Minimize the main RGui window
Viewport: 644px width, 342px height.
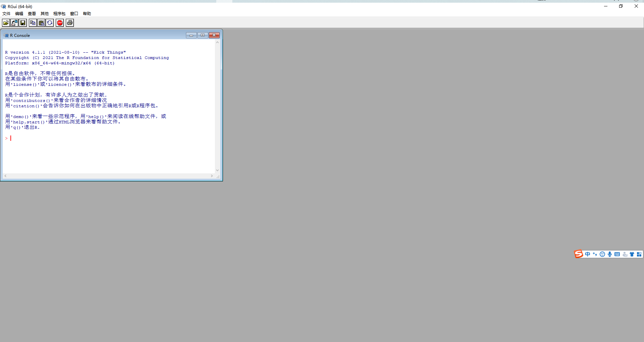tap(606, 6)
